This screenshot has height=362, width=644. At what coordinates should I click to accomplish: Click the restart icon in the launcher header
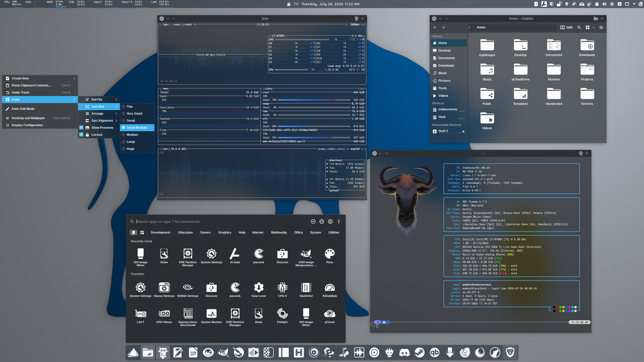(x=322, y=222)
